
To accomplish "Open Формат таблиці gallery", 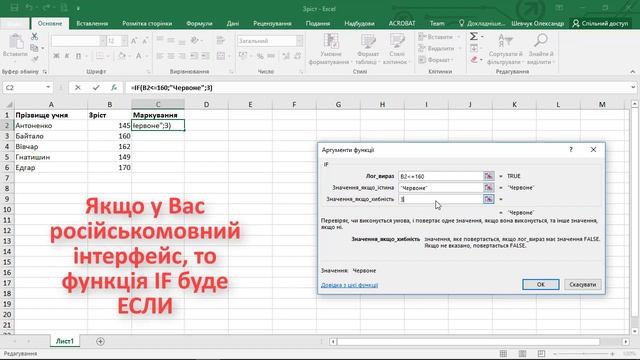I will coord(368,49).
